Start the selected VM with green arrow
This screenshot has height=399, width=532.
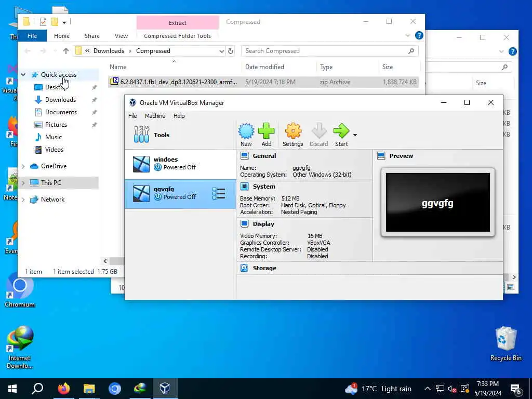point(341,135)
